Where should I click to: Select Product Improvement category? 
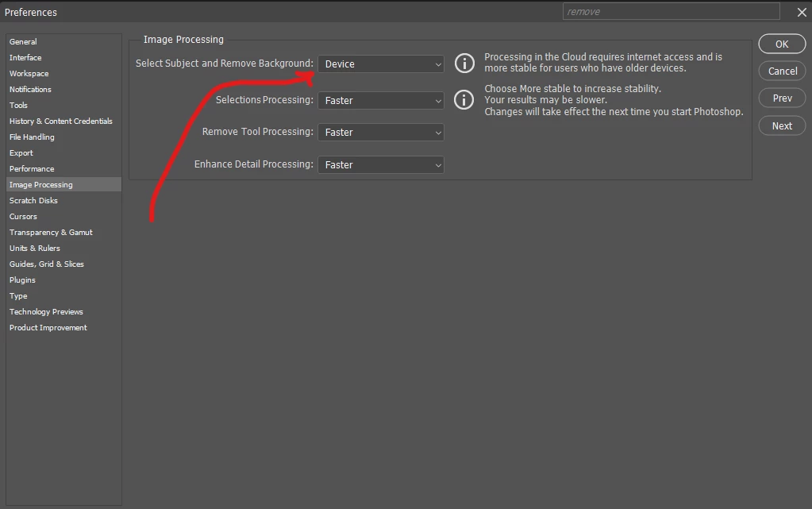(x=63, y=328)
